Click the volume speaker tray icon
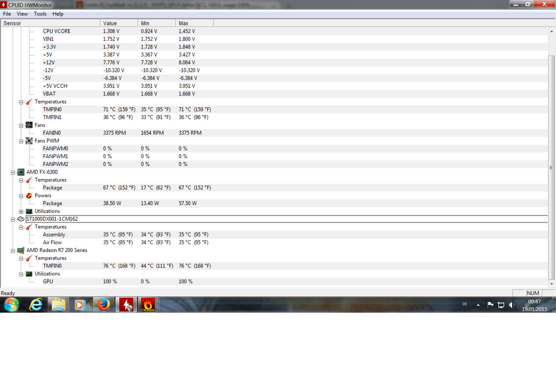This screenshot has width=556, height=392. pyautogui.click(x=512, y=305)
